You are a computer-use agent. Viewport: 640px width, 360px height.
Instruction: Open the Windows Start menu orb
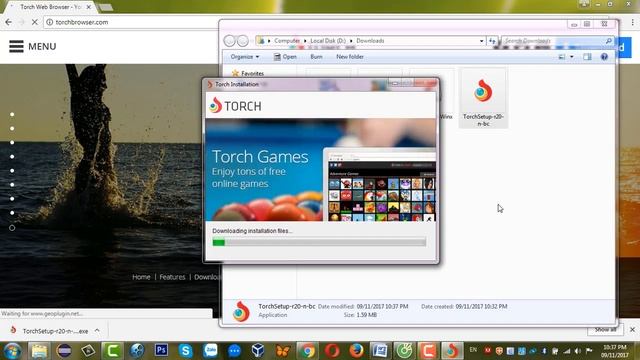[12, 351]
